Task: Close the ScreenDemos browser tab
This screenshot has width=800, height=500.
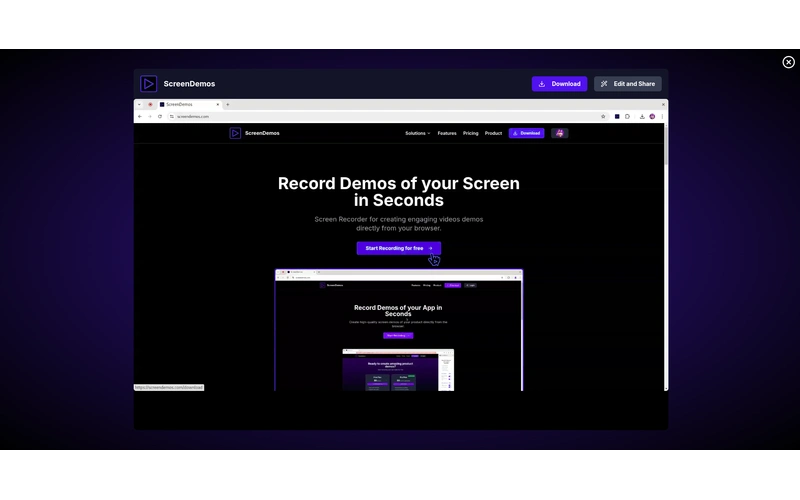Action: tap(218, 105)
